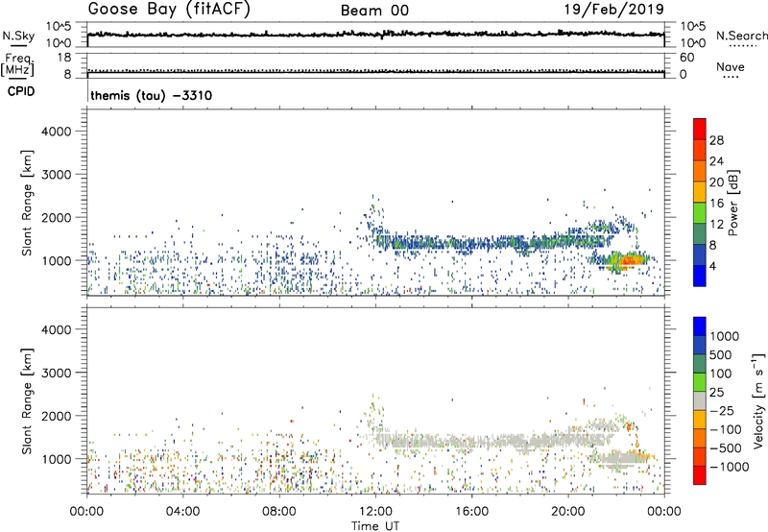Image resolution: width=768 pixels, height=532 pixels.
Task: Click the 'Velocity [m s-1]' colorbar label
Action: tap(758, 400)
